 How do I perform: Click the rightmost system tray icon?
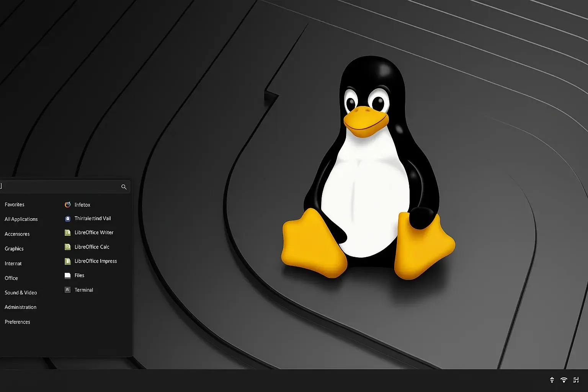coord(576,380)
